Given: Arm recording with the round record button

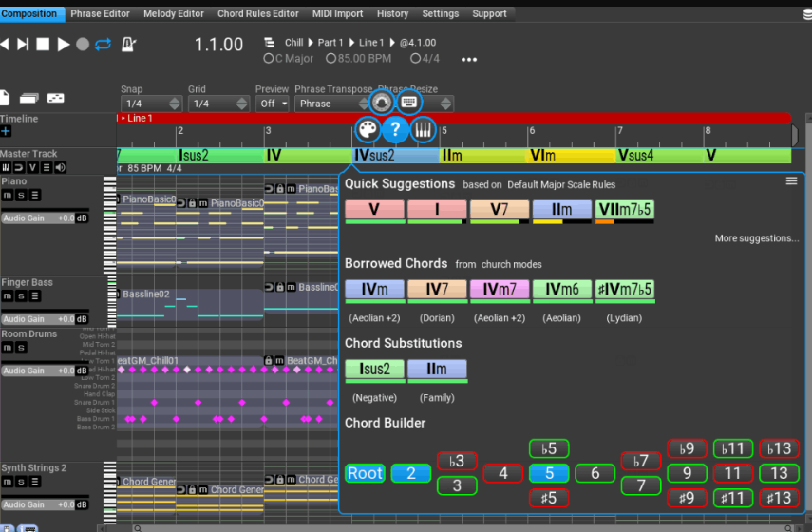Looking at the screenshot, I should tap(83, 45).
